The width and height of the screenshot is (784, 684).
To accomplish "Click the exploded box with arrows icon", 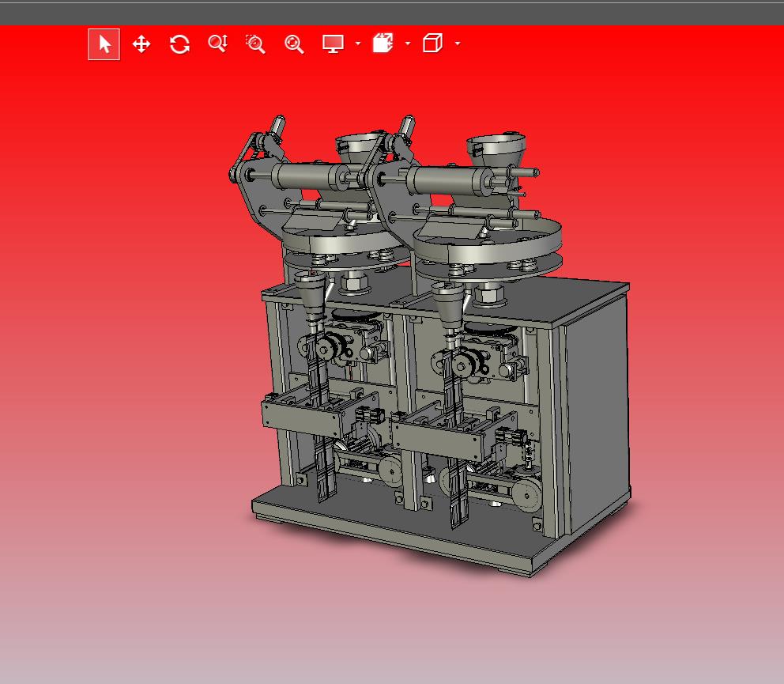I will click(383, 43).
